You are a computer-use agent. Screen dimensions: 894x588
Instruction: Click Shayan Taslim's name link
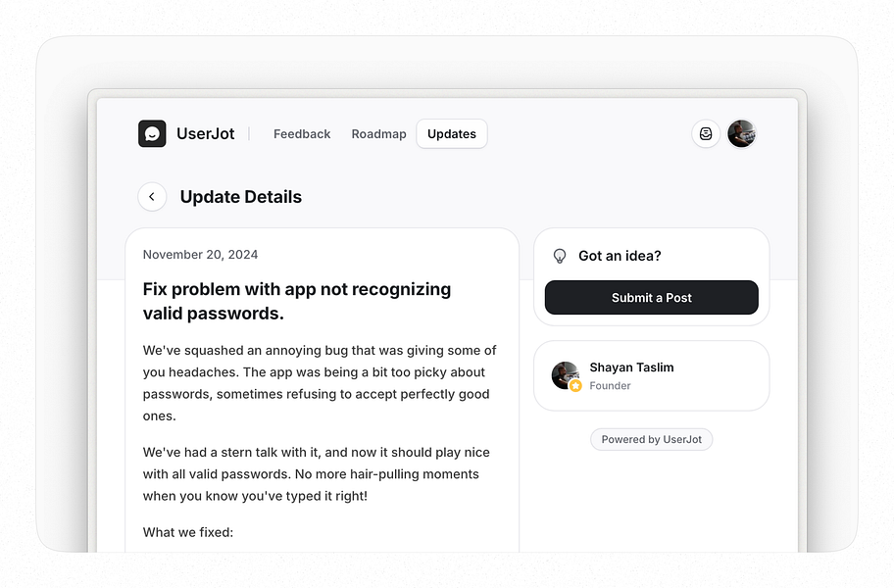[x=631, y=367]
